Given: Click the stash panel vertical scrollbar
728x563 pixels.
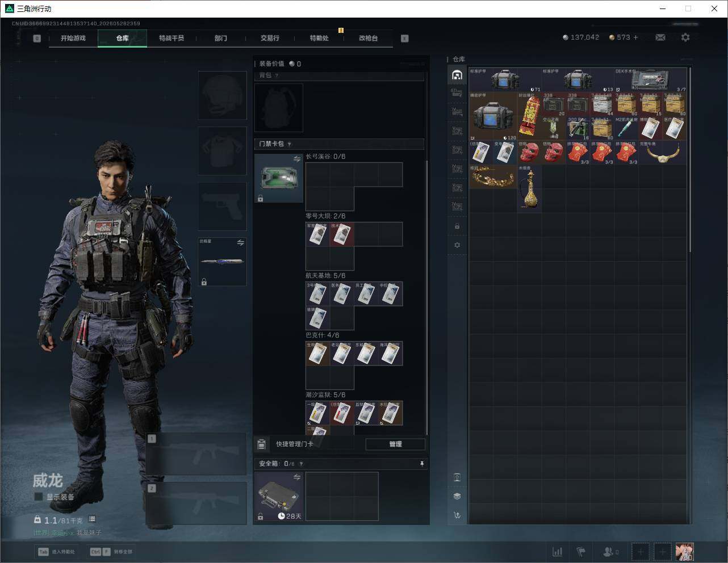Looking at the screenshot, I should coord(690,160).
